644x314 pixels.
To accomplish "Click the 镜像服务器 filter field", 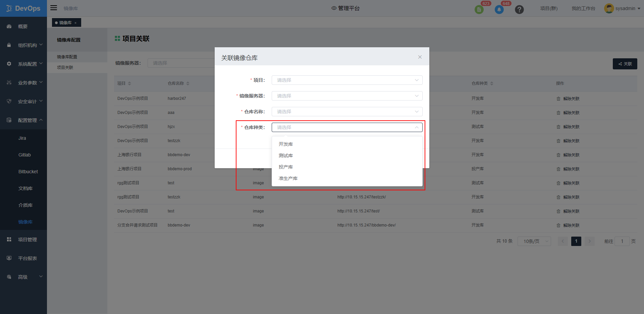I will point(181,63).
